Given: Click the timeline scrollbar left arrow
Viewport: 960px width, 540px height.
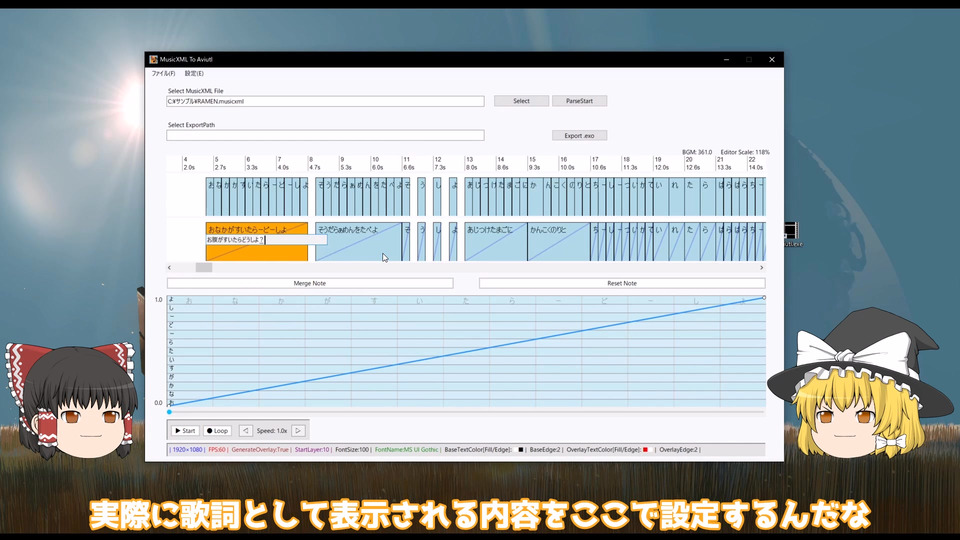Looking at the screenshot, I should [170, 268].
